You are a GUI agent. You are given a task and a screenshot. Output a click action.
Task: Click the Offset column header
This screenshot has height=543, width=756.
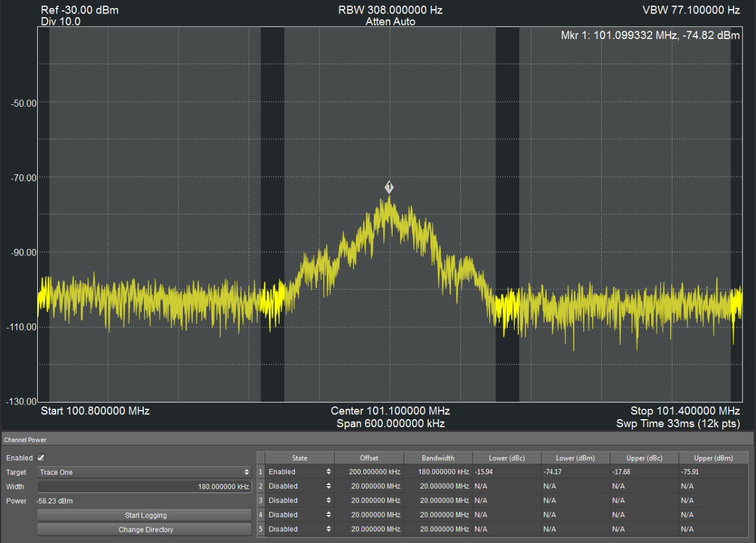(x=369, y=458)
